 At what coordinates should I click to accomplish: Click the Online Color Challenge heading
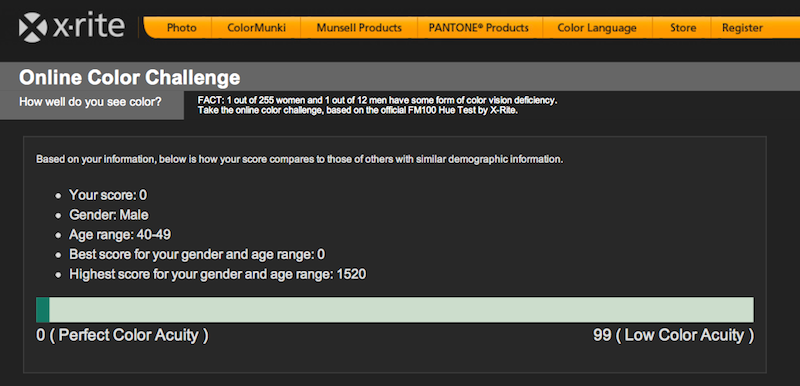[130, 78]
